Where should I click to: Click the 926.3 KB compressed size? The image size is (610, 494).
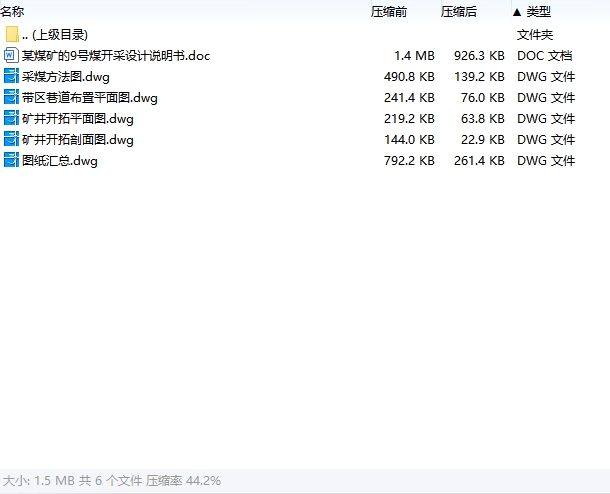[479, 56]
